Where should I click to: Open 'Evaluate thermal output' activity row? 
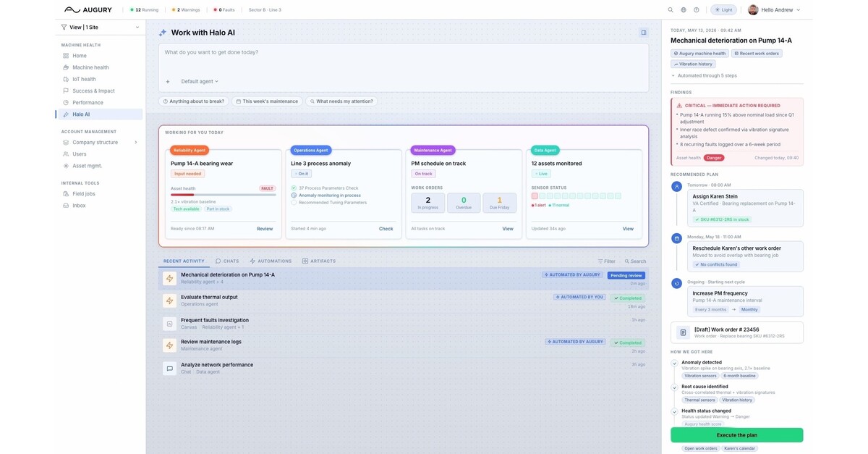404,300
